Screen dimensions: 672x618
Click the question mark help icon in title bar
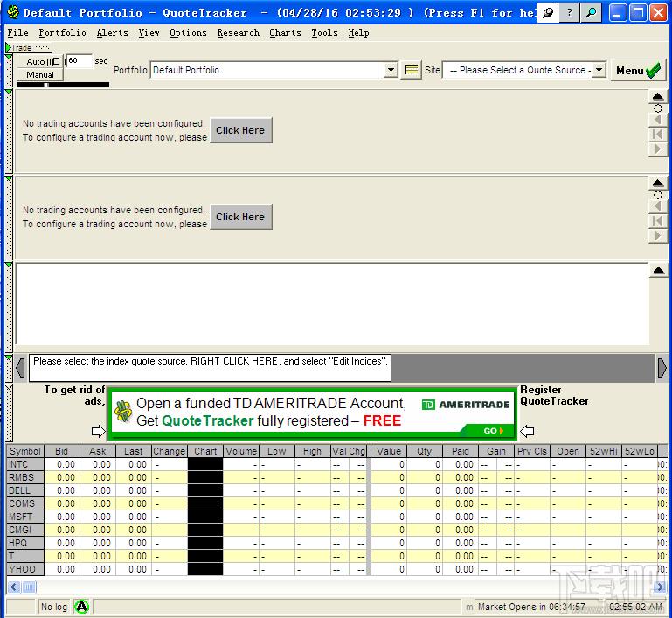(569, 13)
